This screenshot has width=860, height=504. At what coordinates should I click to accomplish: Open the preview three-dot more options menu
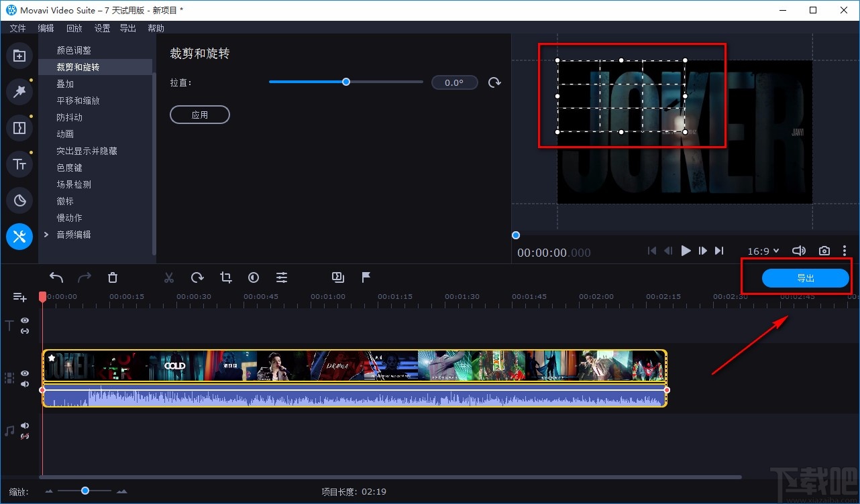tap(845, 251)
